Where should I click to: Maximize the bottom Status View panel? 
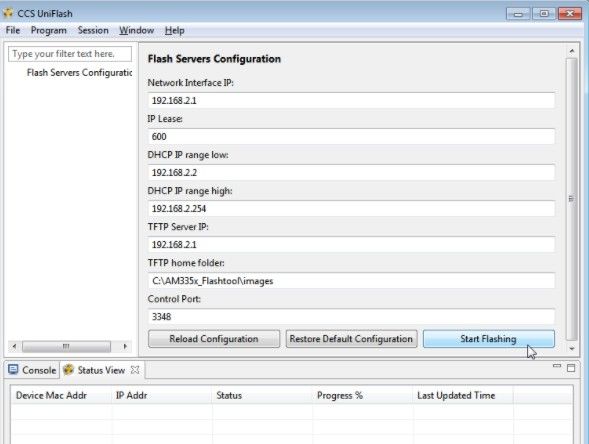click(x=571, y=368)
